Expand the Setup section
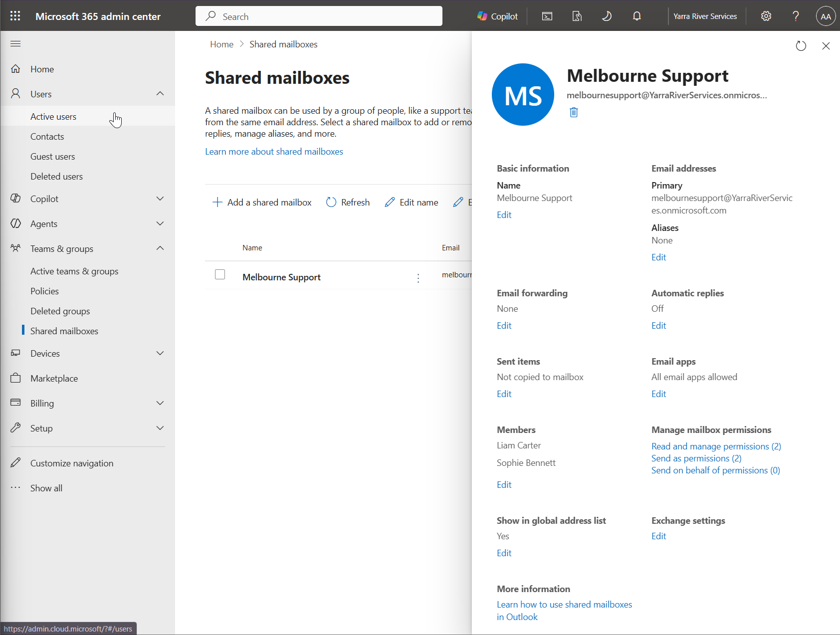Image resolution: width=840 pixels, height=635 pixels. (x=160, y=428)
